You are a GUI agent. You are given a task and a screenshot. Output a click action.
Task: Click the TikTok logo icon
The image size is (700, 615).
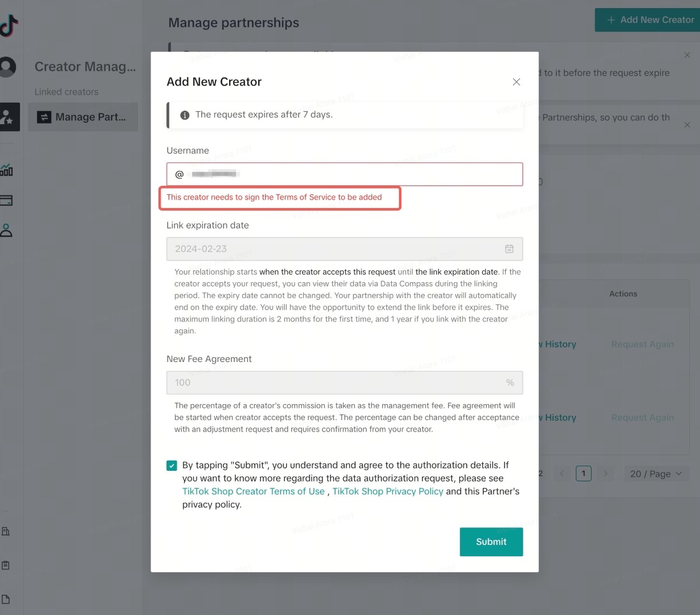coord(8,25)
